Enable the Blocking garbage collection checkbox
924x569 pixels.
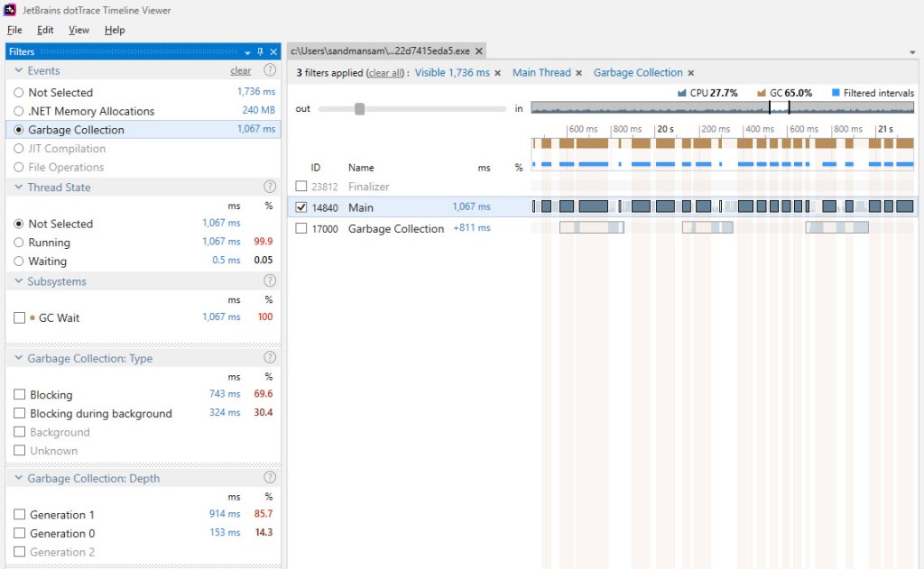click(x=20, y=395)
